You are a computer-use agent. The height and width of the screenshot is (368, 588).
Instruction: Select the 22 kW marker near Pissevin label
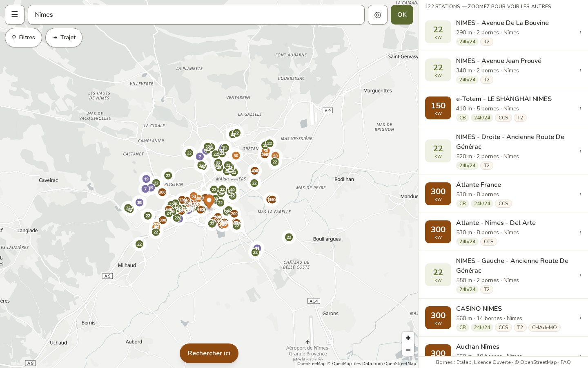(168, 175)
